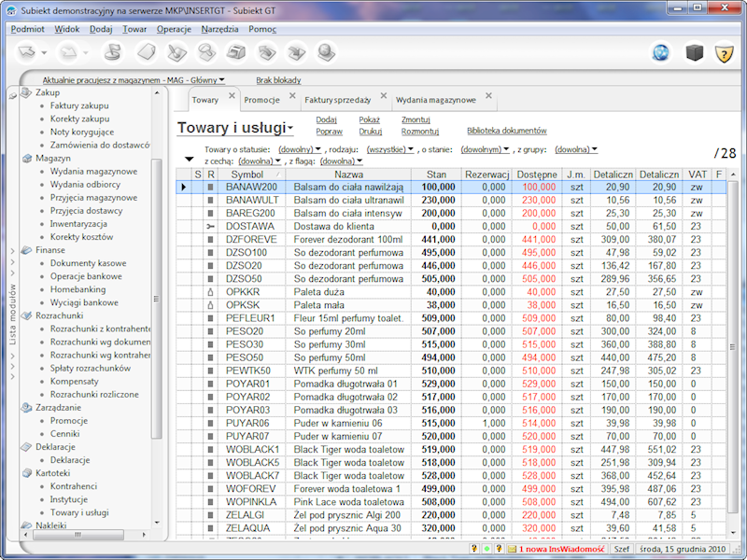Open Kontrahenci in module list
Image resolution: width=747 pixels, height=560 pixels.
(74, 486)
